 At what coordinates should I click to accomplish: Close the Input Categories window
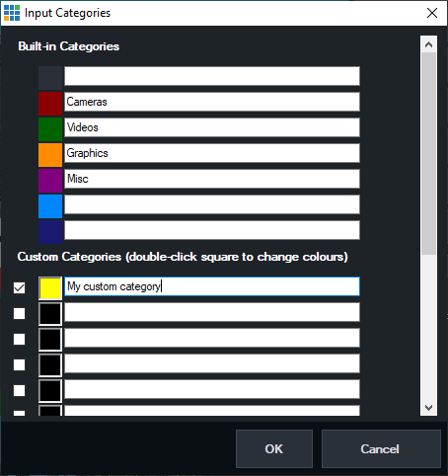tap(432, 13)
